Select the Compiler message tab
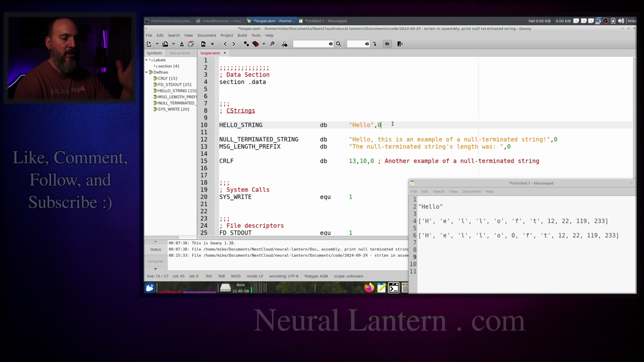 pos(155,261)
